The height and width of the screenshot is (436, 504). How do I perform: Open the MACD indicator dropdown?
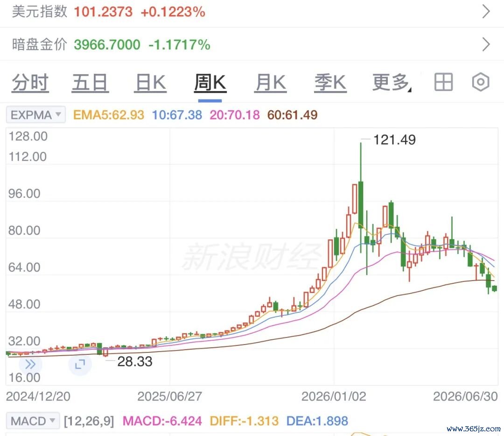point(33,421)
